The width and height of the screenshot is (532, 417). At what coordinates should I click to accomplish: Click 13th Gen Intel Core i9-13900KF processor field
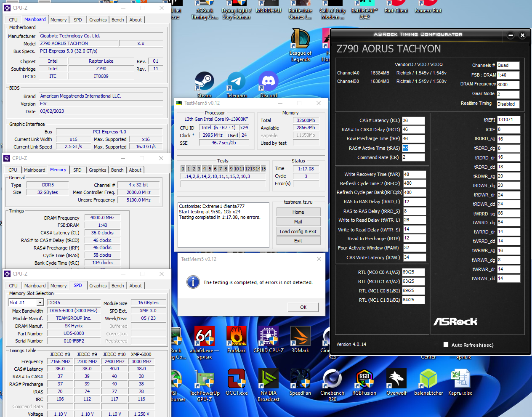coord(216,120)
